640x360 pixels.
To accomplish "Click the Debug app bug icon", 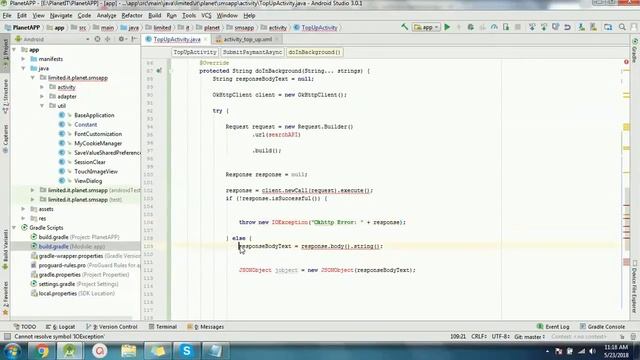I will [x=471, y=27].
